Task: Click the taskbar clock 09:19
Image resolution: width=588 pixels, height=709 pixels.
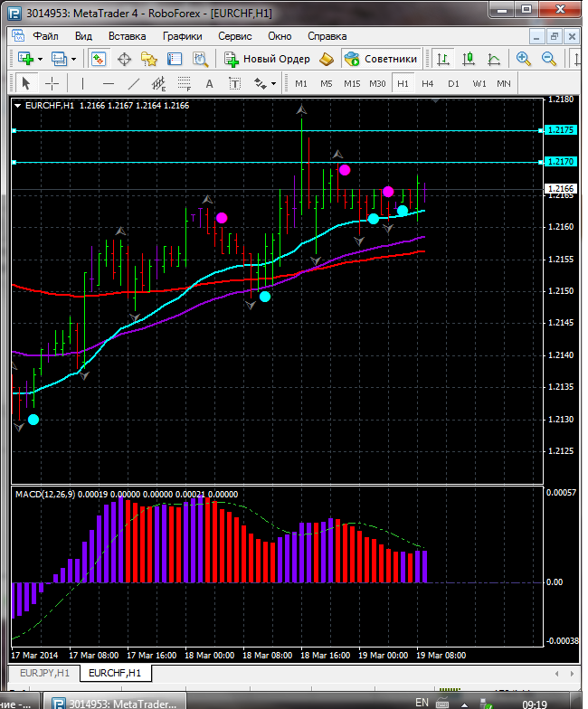Action: [x=534, y=704]
